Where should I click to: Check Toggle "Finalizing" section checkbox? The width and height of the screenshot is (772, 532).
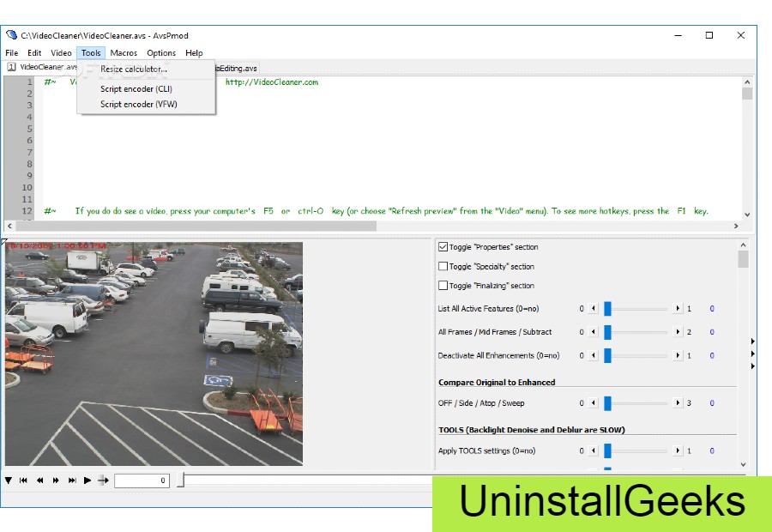coord(443,285)
